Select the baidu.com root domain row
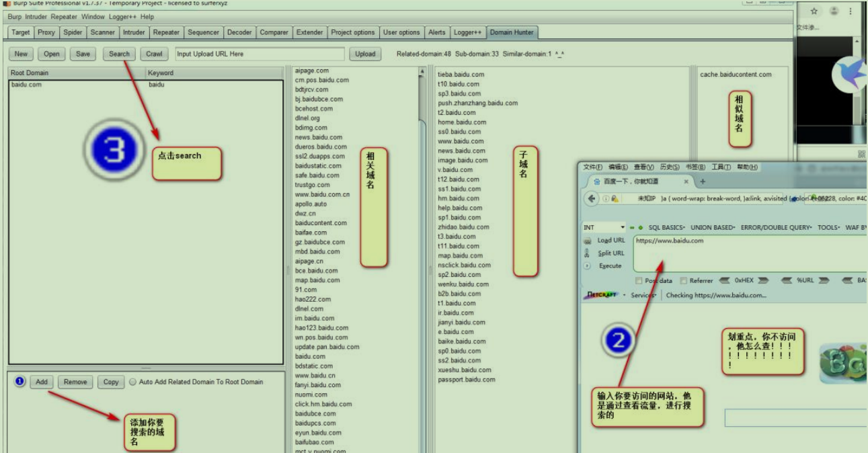 click(x=146, y=85)
